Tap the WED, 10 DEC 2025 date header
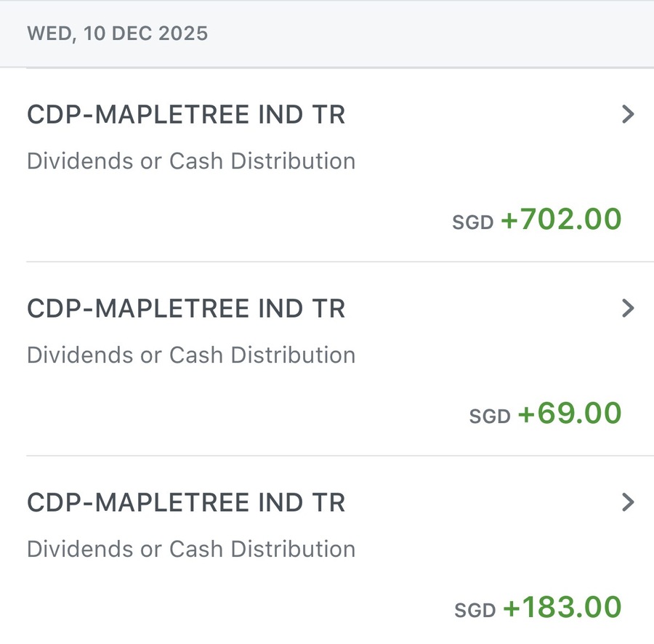The width and height of the screenshot is (654, 644). pyautogui.click(x=117, y=33)
